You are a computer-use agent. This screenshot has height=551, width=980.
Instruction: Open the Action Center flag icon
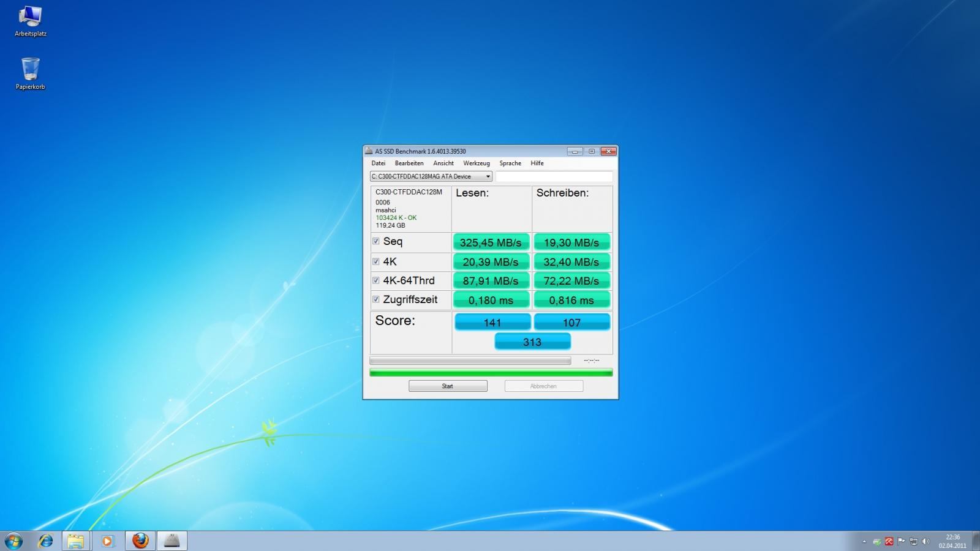pyautogui.click(x=901, y=542)
